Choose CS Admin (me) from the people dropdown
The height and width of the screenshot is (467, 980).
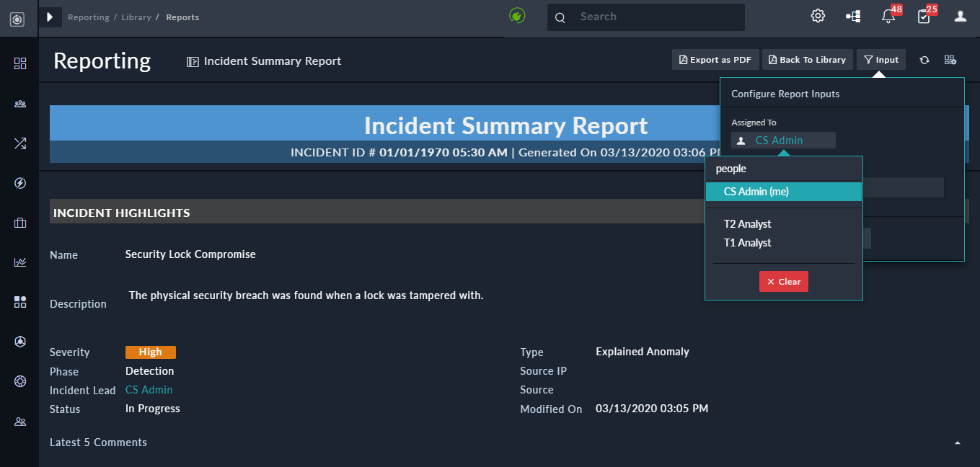756,191
